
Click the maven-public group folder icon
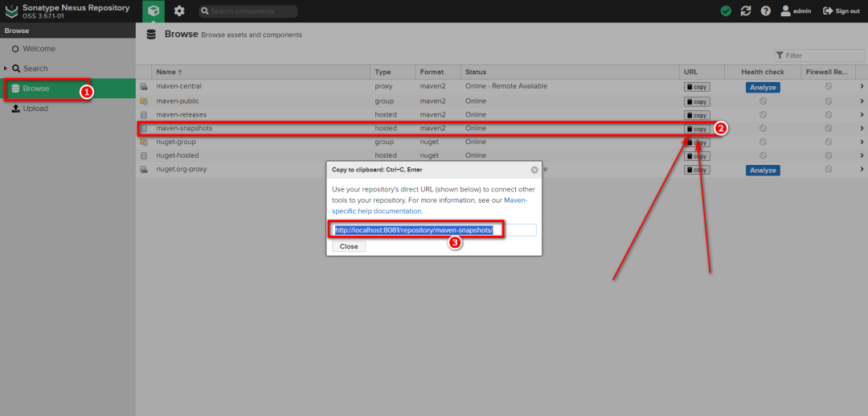144,101
